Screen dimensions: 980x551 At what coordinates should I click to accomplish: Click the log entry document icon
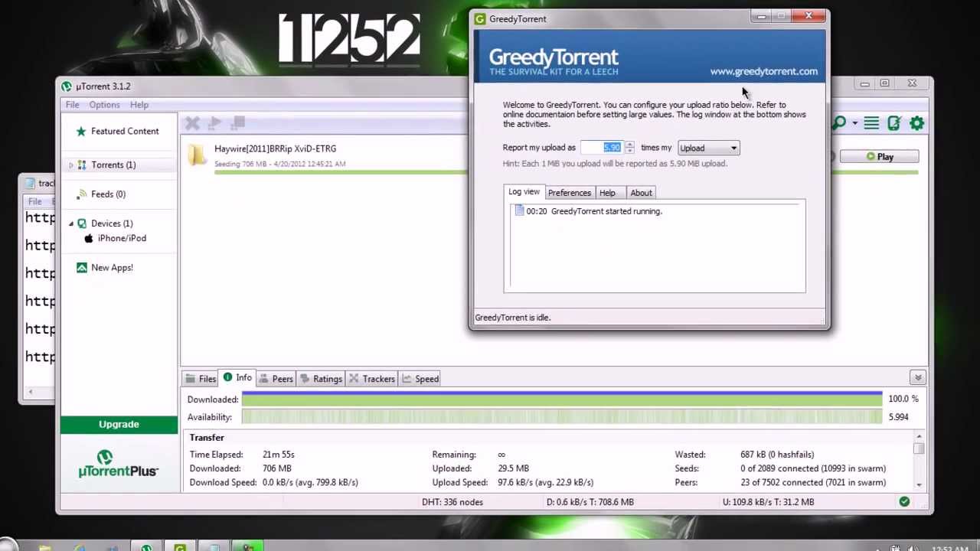click(519, 211)
